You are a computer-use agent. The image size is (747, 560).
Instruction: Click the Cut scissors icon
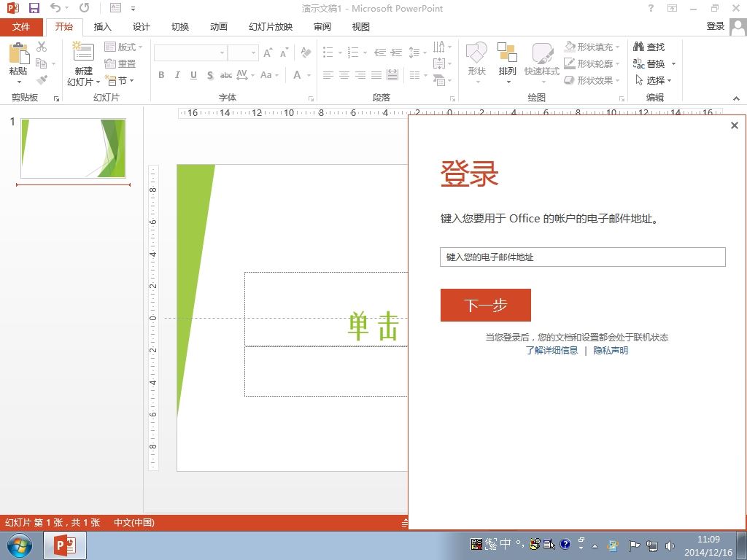[42, 47]
